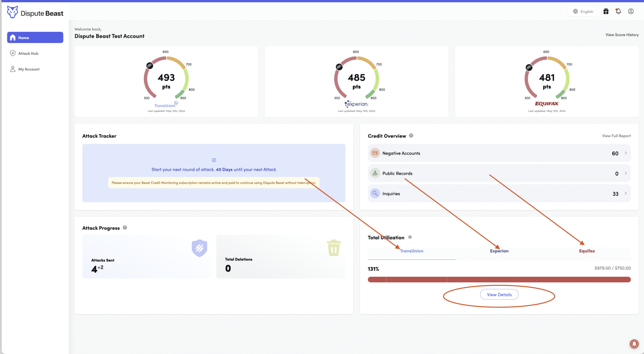Click info icon next to Total Utilization
This screenshot has height=354, width=644.
(x=410, y=237)
